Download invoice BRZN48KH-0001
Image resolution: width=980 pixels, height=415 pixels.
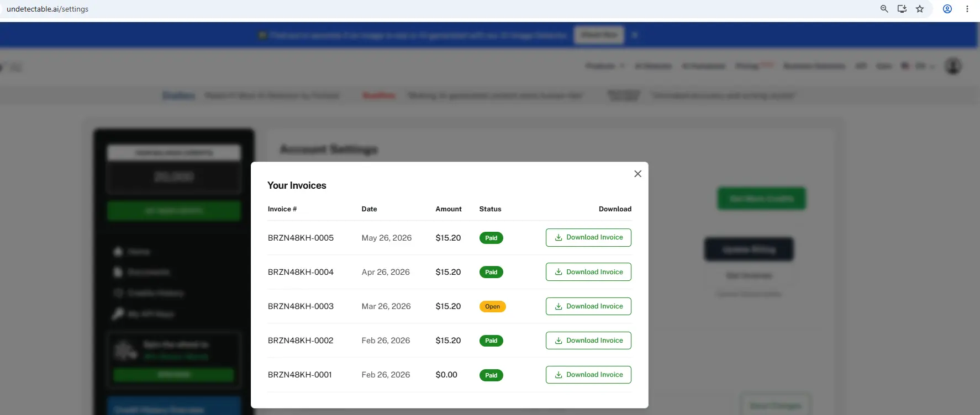tap(588, 375)
